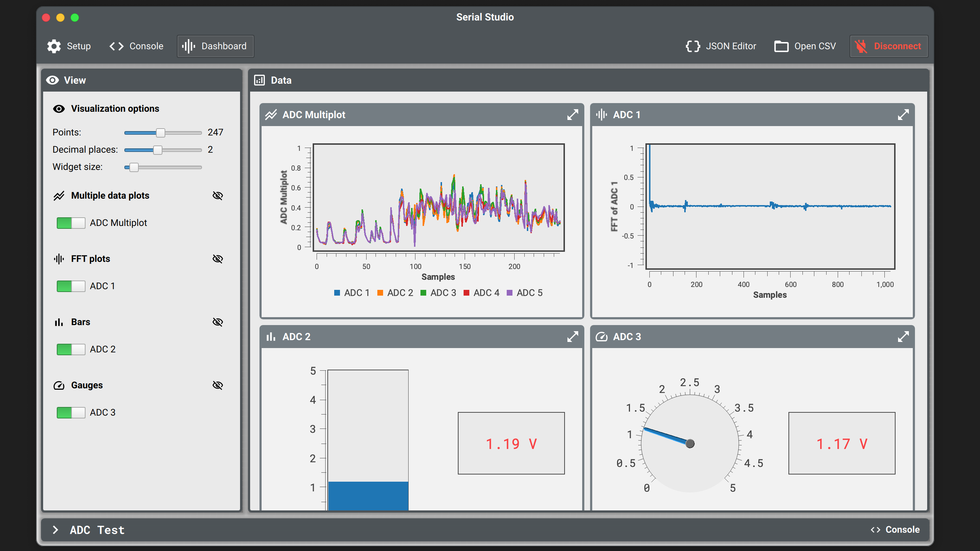Screen dimensions: 980x551
Task: Click the Disconnect button
Action: click(x=889, y=46)
